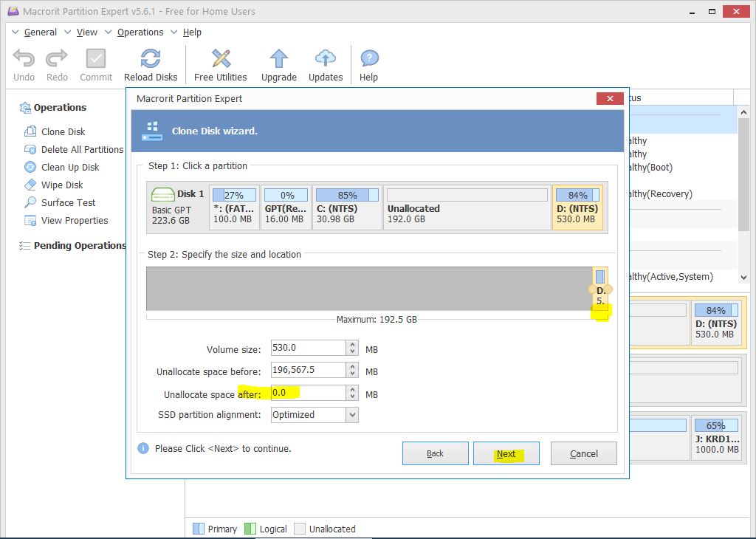Image resolution: width=756 pixels, height=539 pixels.
Task: Collapse the Operations section header
Action: coord(25,108)
